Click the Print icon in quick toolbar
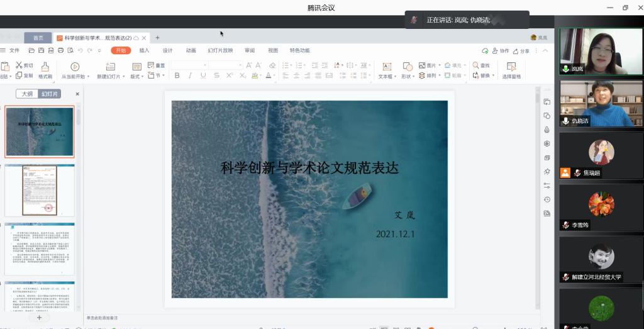 [x=61, y=50]
